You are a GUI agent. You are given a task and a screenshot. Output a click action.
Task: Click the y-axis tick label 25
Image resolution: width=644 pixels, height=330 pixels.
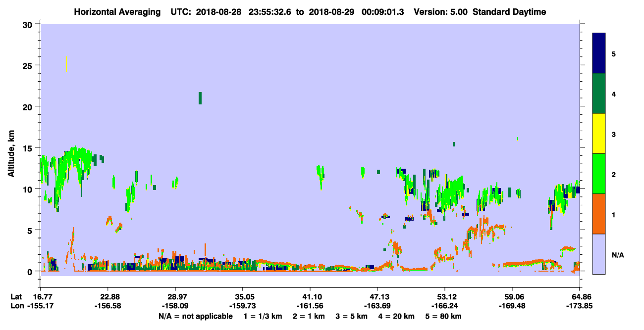29,65
